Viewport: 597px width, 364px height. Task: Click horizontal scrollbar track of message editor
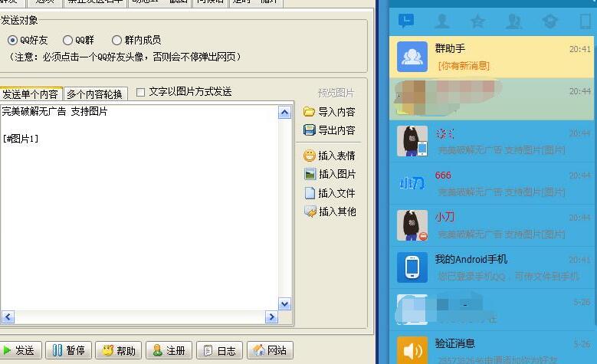pyautogui.click(x=139, y=316)
